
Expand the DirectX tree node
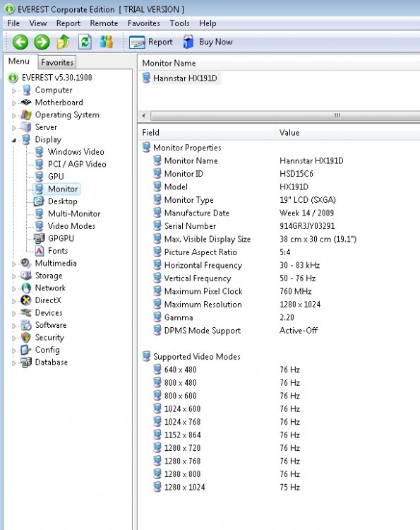point(14,301)
